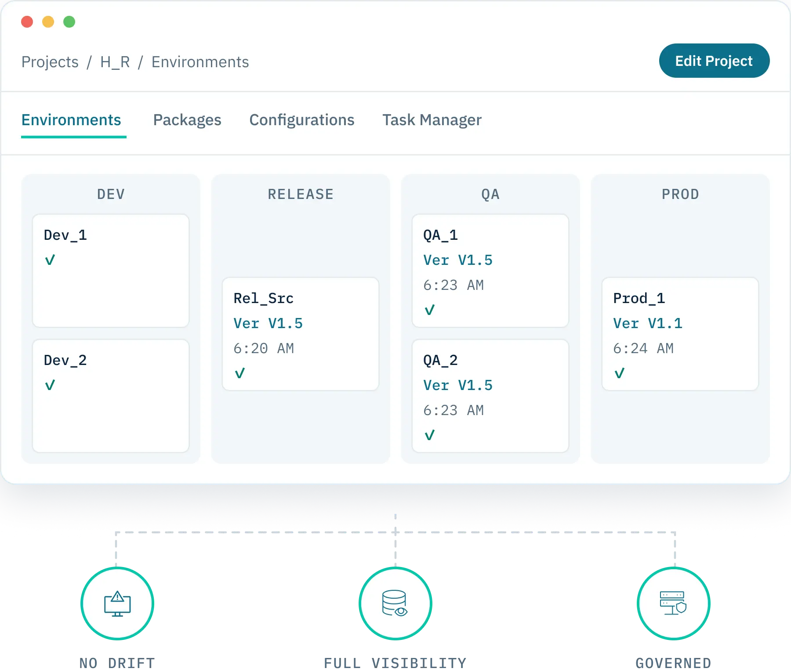Click the checkmark on QA_1 card
791x672 pixels.
point(430,310)
